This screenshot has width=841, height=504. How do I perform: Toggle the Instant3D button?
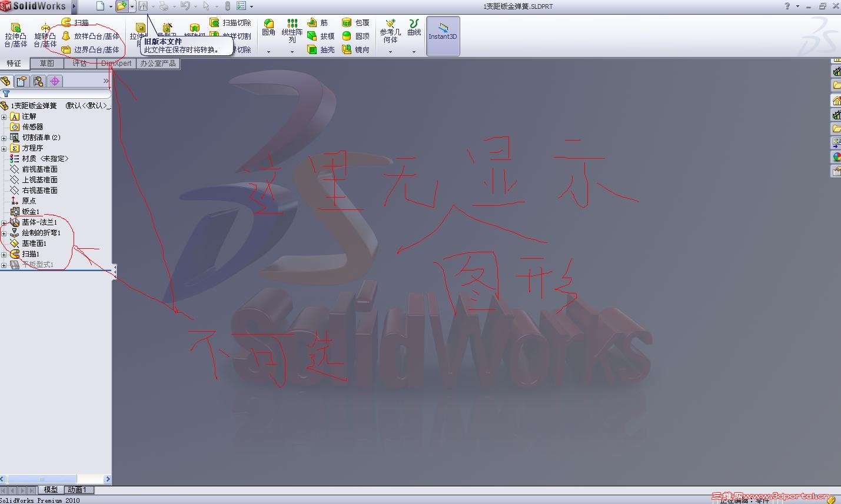point(443,36)
